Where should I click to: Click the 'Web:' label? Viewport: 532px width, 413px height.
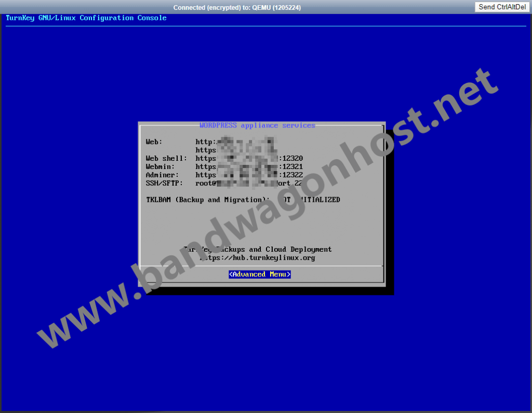coord(154,141)
